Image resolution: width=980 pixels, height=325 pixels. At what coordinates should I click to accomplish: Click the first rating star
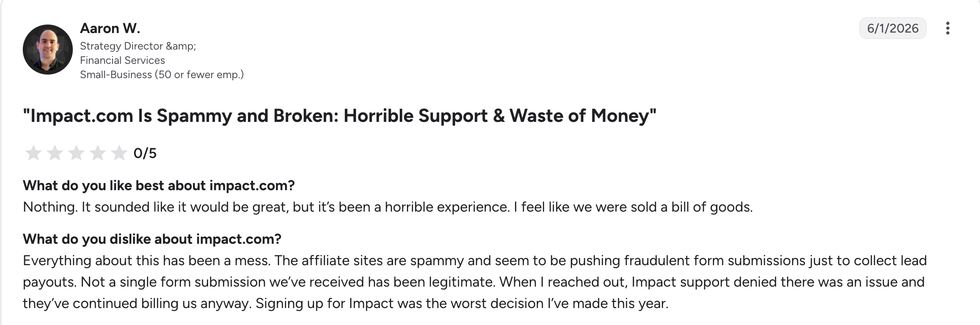[33, 153]
